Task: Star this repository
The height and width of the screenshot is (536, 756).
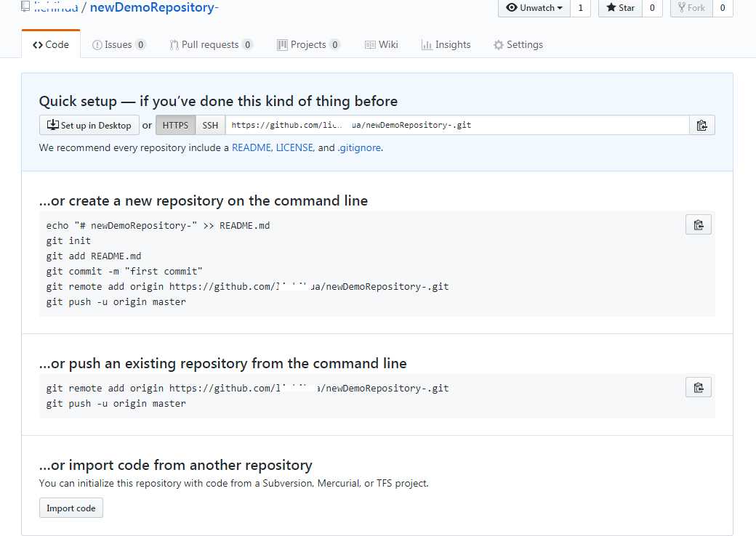Action: click(620, 8)
